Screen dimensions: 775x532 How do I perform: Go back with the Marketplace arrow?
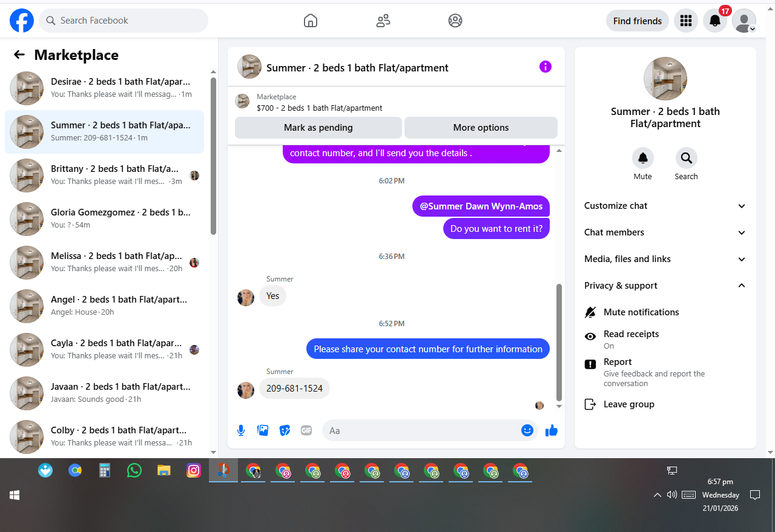pyautogui.click(x=19, y=55)
